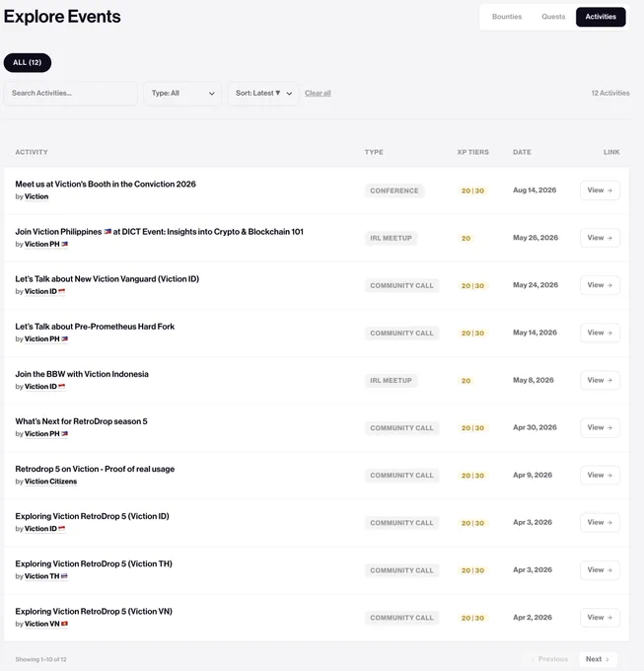The height and width of the screenshot is (671, 644).
Task: Open organizer 'Viction PH' under the DICT Event row
Action: 46,244
